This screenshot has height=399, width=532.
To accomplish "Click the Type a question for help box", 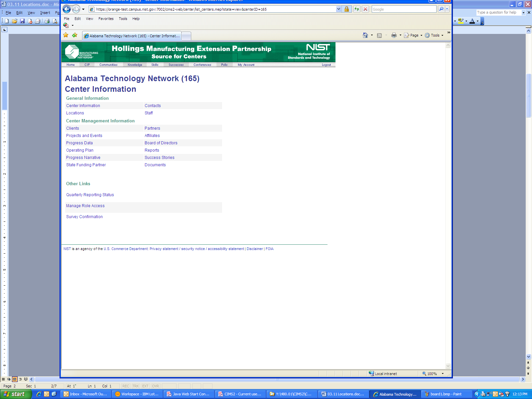I will [498, 12].
